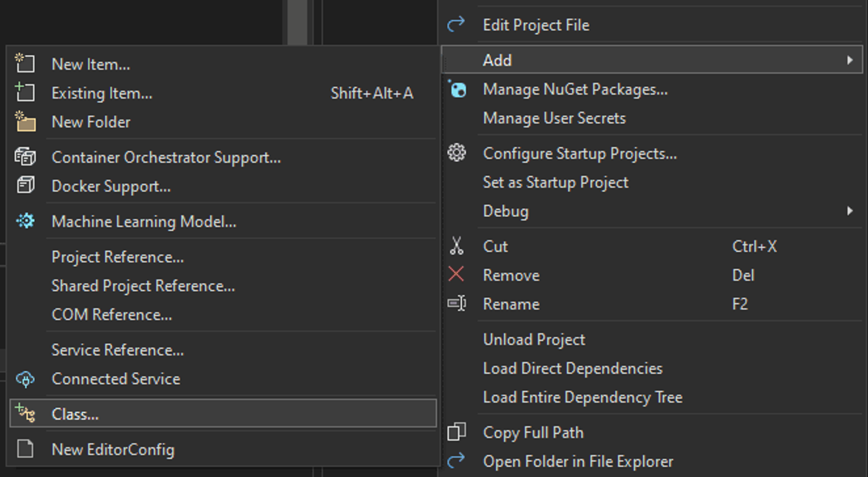Click the Class icon in Add submenu
Viewport: 868px width, 477px height.
pyautogui.click(x=25, y=413)
